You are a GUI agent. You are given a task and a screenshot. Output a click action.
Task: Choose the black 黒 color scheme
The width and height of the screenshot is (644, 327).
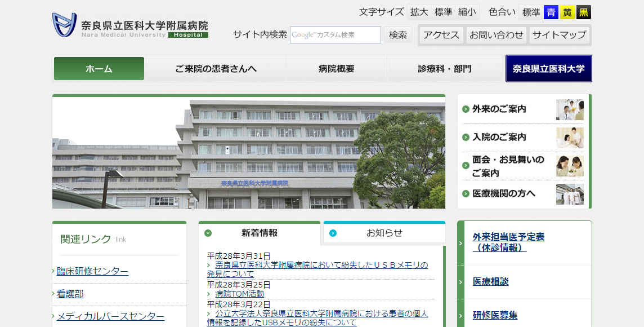(584, 12)
